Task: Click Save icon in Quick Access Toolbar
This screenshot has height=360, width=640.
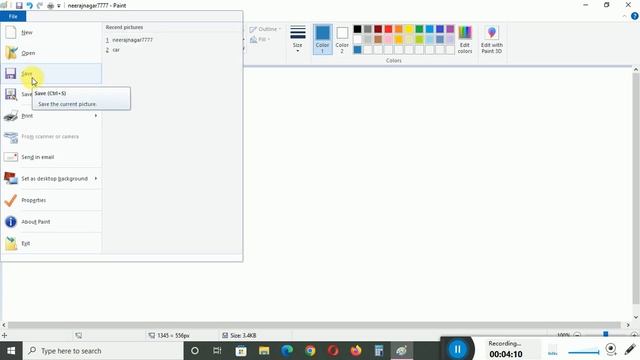Action: click(x=19, y=6)
